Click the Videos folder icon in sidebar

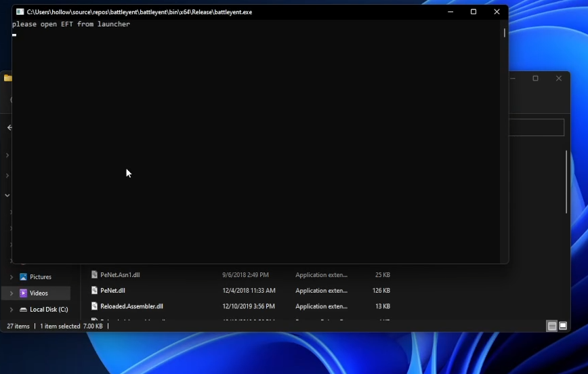[23, 293]
